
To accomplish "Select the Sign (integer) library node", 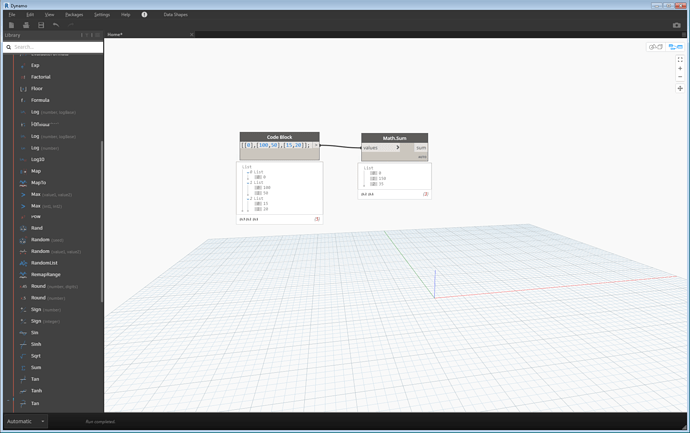I will (x=45, y=321).
